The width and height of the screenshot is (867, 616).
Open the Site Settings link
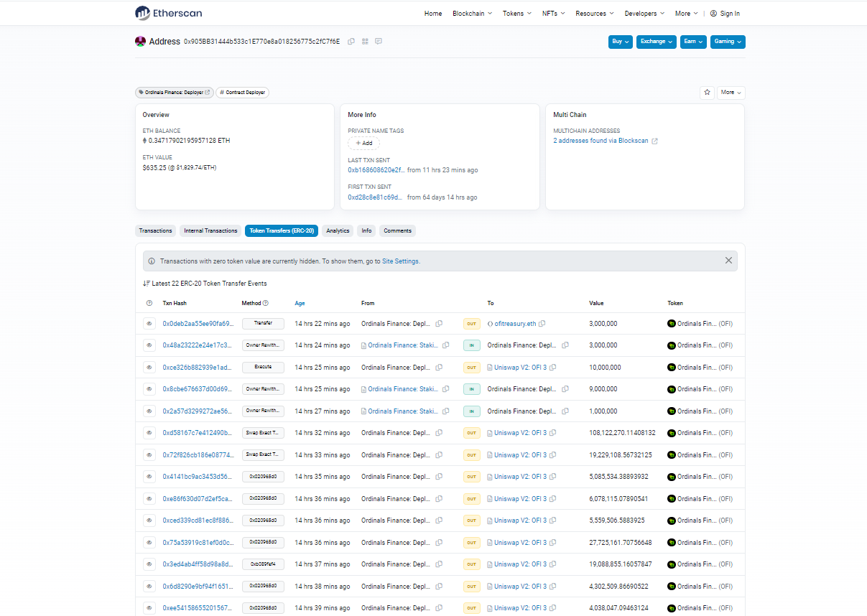400,261
